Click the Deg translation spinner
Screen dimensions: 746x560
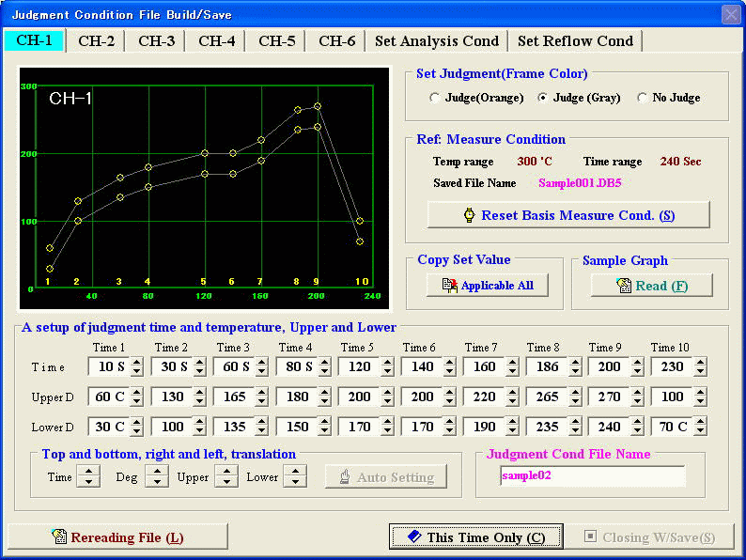pos(157,476)
